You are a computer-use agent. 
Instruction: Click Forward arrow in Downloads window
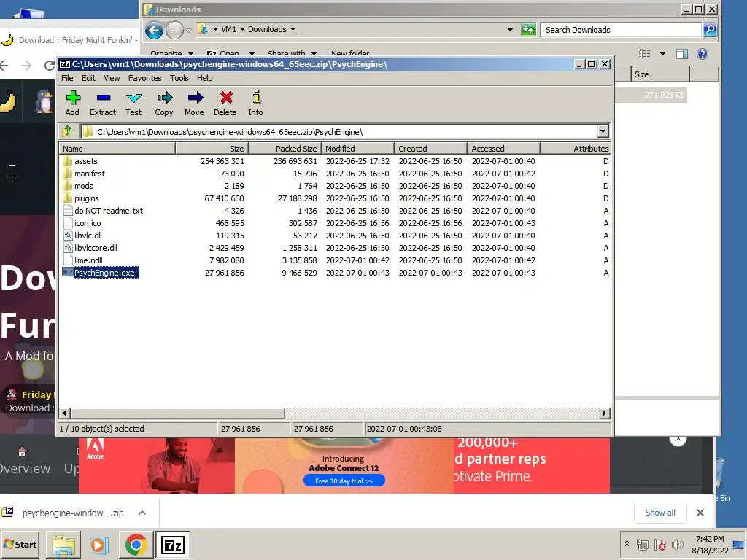pos(174,31)
